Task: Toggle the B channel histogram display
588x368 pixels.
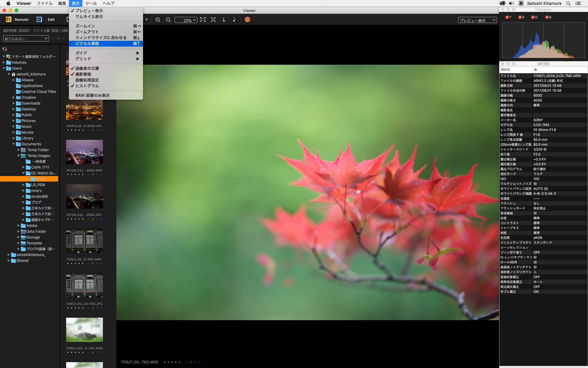Action: pos(547,17)
